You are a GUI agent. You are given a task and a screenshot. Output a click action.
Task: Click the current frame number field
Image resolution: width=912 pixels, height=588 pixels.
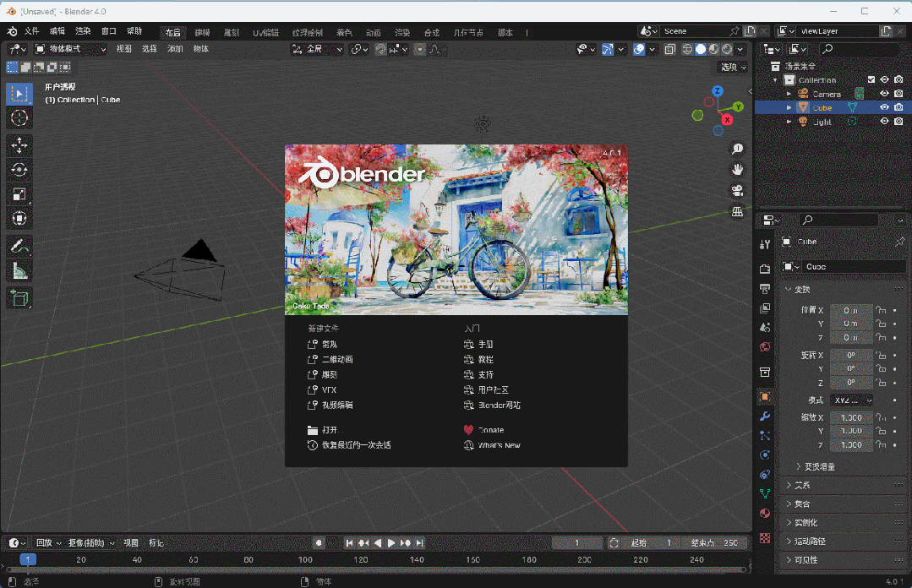point(577,542)
